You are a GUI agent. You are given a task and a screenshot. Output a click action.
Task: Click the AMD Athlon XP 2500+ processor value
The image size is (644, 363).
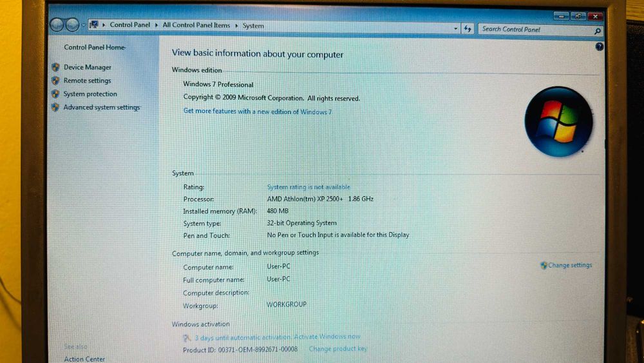pyautogui.click(x=320, y=199)
